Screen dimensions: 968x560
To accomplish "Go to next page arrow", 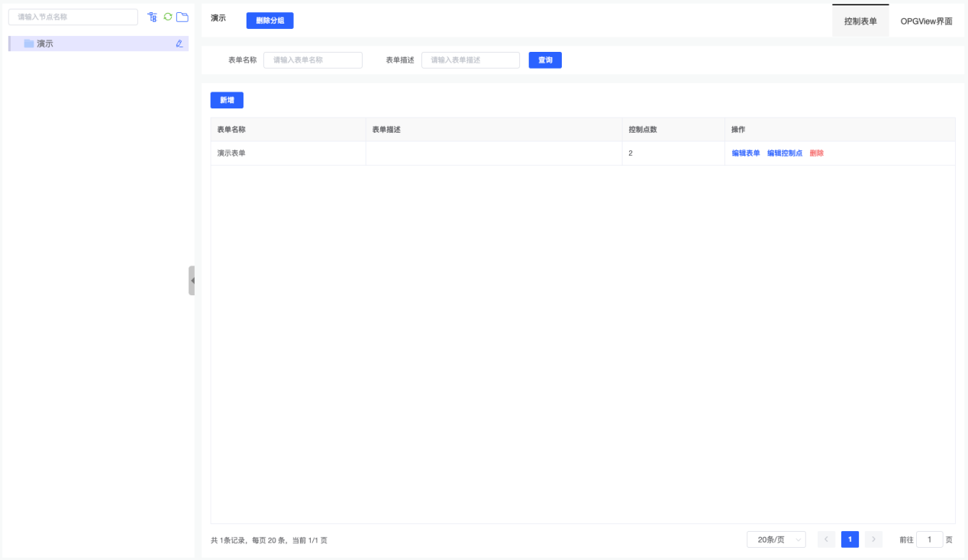I will [x=873, y=539].
